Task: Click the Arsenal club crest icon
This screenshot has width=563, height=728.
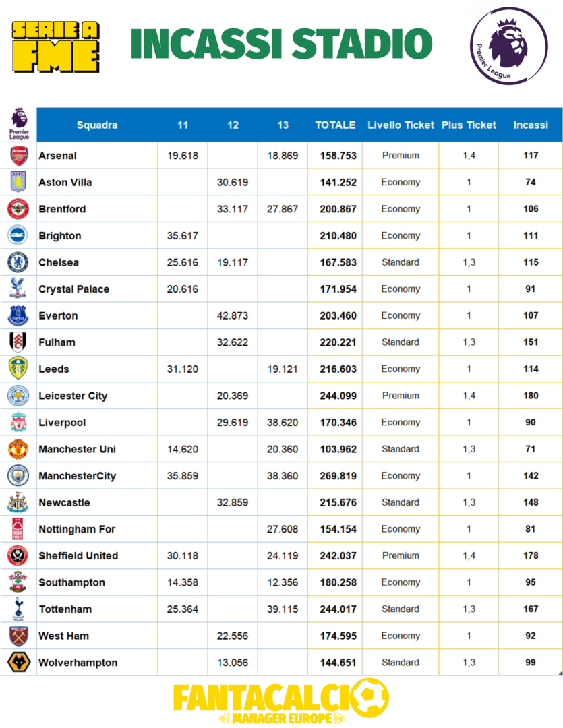Action: pos(19,156)
